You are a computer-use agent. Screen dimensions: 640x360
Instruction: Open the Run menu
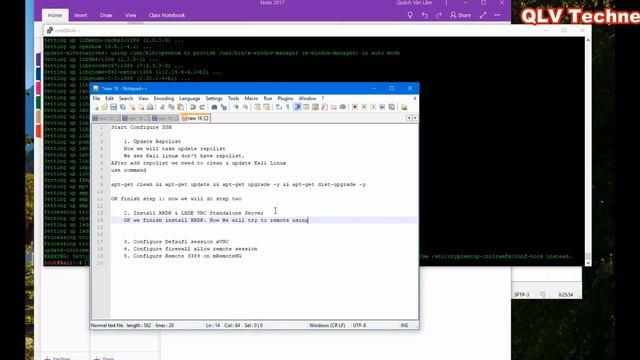pyautogui.click(x=268, y=98)
